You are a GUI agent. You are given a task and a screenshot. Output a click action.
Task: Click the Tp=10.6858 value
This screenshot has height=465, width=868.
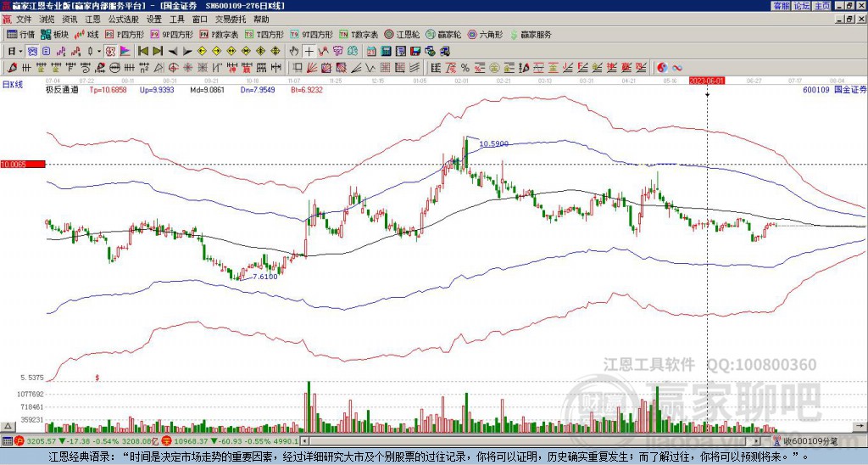(x=108, y=89)
